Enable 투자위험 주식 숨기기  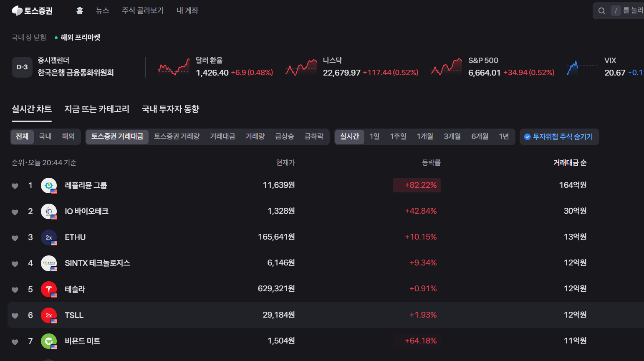(559, 137)
